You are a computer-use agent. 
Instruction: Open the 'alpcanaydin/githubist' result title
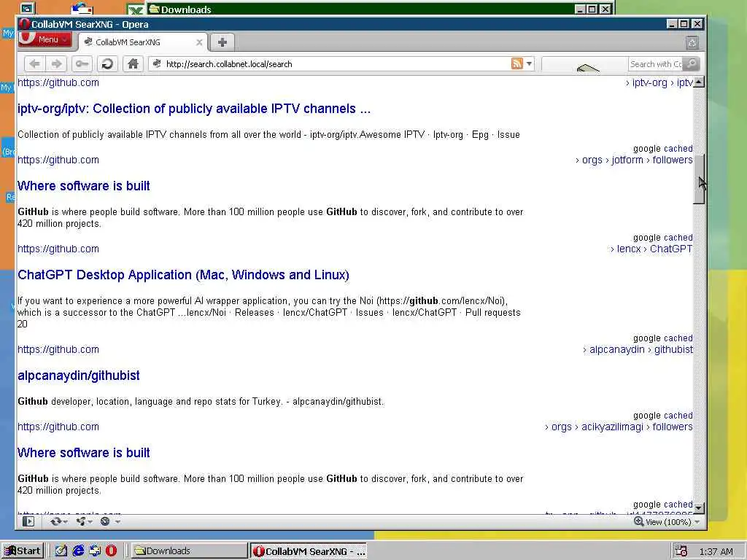[x=79, y=376]
